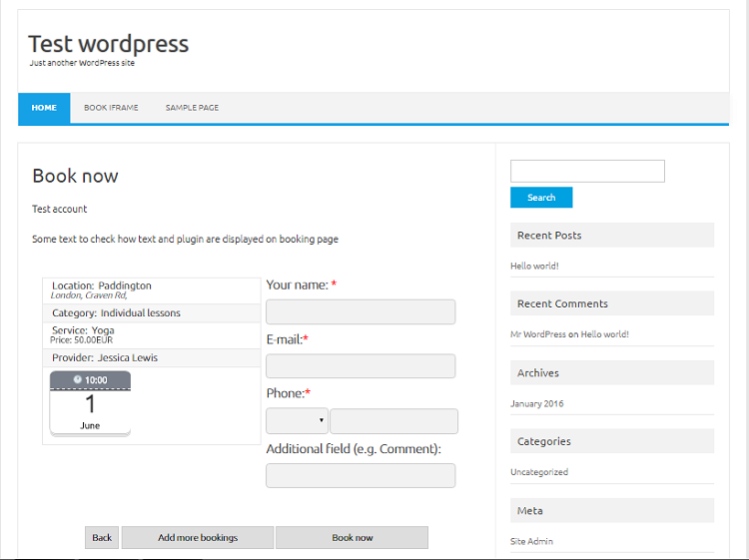Click the clock icon on booking time
The height and width of the screenshot is (560, 749).
(78, 380)
